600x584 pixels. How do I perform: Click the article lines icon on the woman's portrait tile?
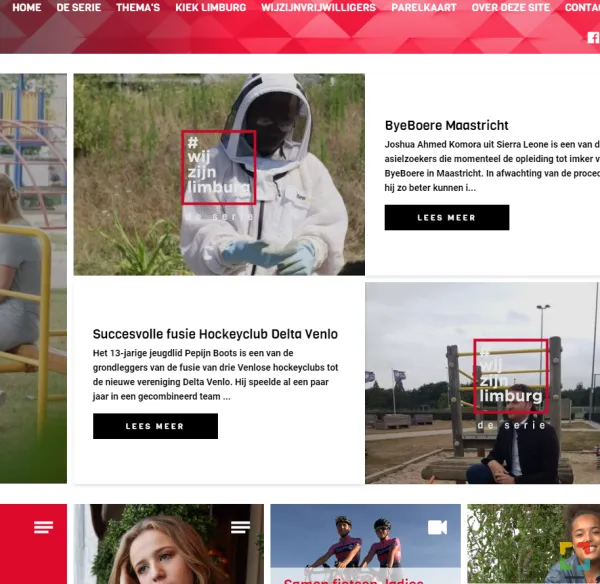pos(240,527)
